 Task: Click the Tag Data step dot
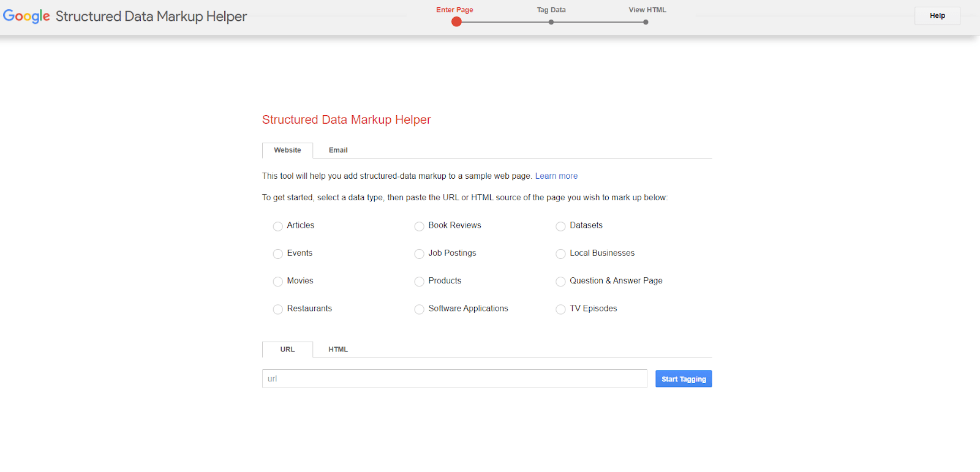551,22
